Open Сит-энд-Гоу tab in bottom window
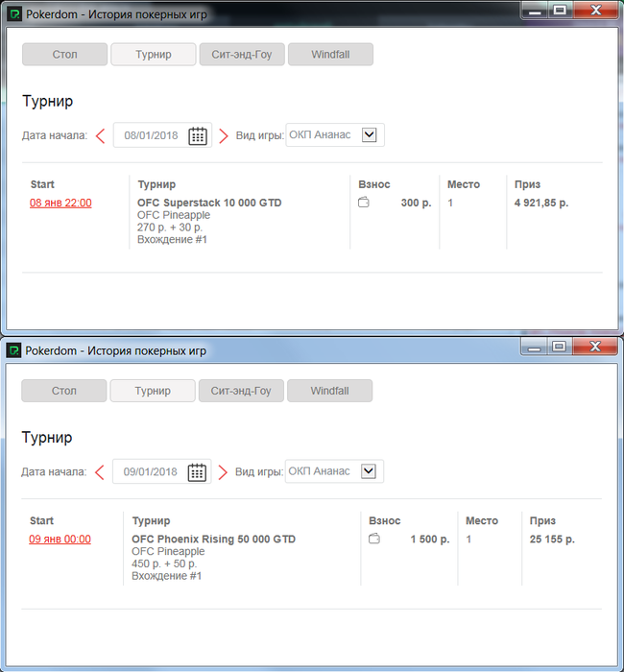 click(241, 391)
